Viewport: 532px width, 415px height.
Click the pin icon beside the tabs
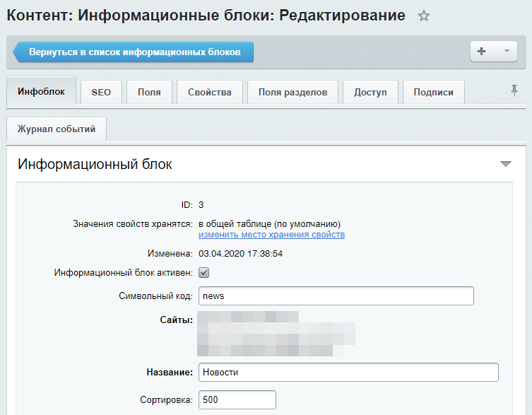[x=514, y=90]
